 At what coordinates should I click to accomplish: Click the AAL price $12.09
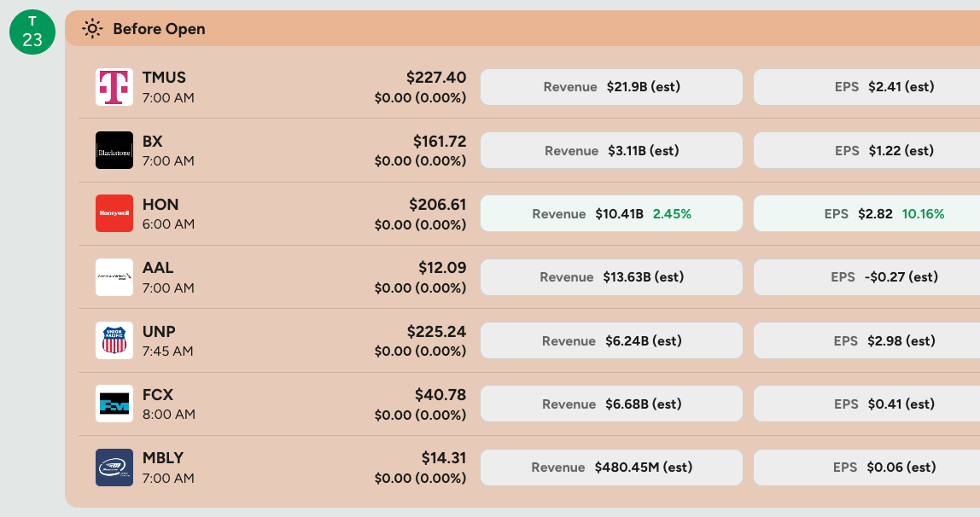pos(442,268)
